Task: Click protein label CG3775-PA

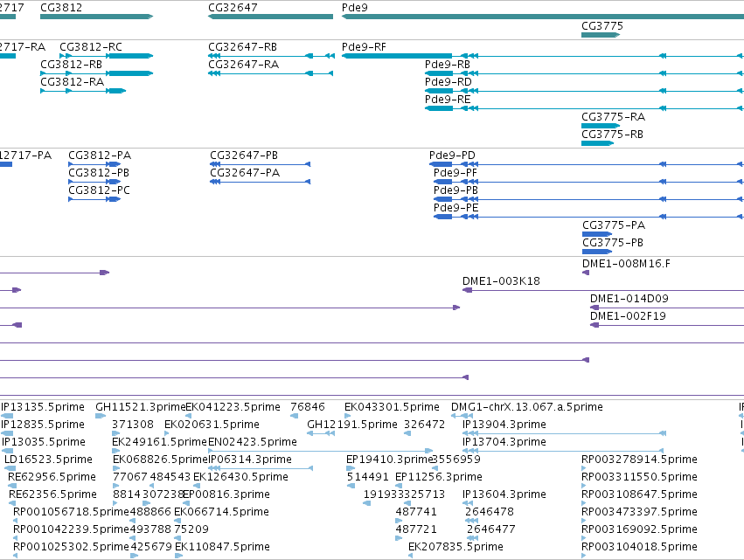Action: pos(614,225)
